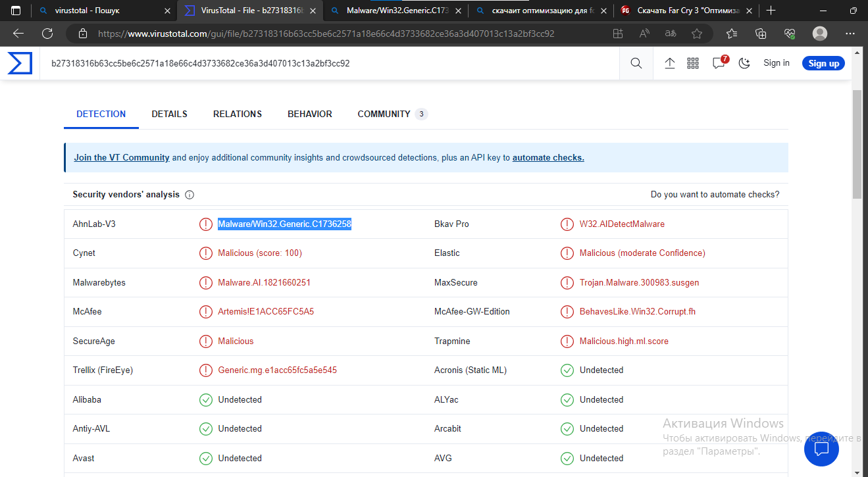This screenshot has width=868, height=477.
Task: Toggle dark mode moon icon
Action: pos(744,63)
